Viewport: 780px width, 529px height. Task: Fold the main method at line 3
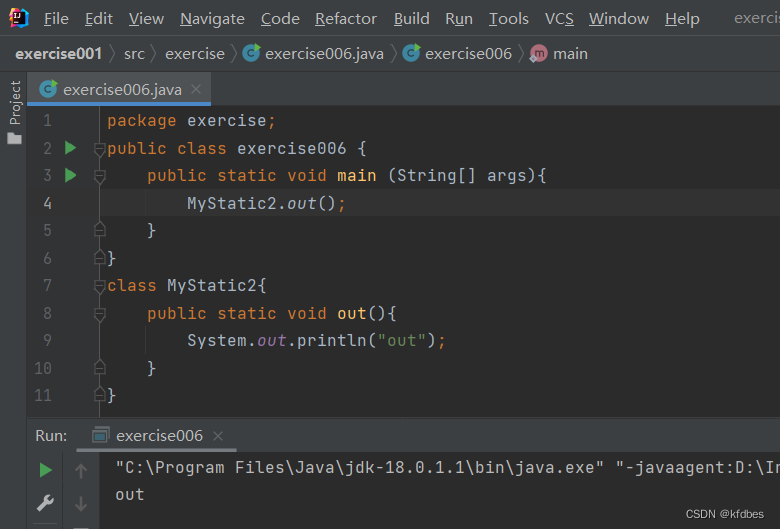tap(99, 176)
